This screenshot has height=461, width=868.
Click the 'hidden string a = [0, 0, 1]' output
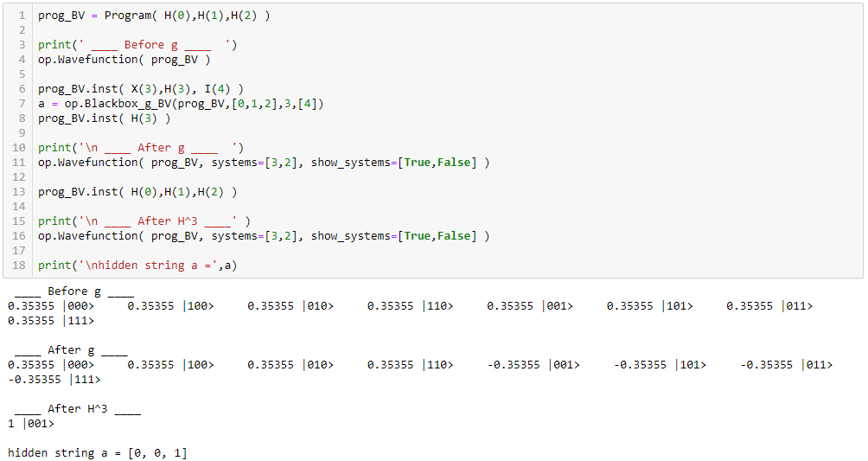[97, 453]
